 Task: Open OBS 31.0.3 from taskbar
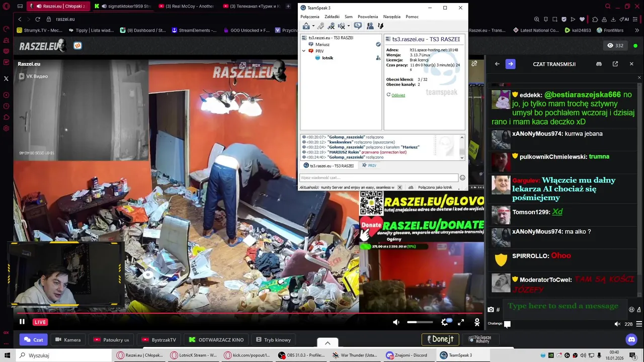click(x=302, y=355)
